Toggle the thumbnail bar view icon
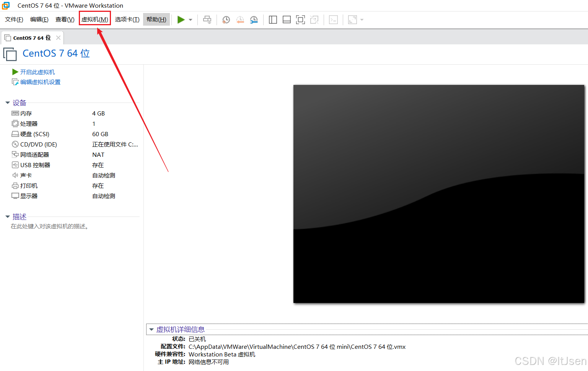588x371 pixels. (x=287, y=20)
